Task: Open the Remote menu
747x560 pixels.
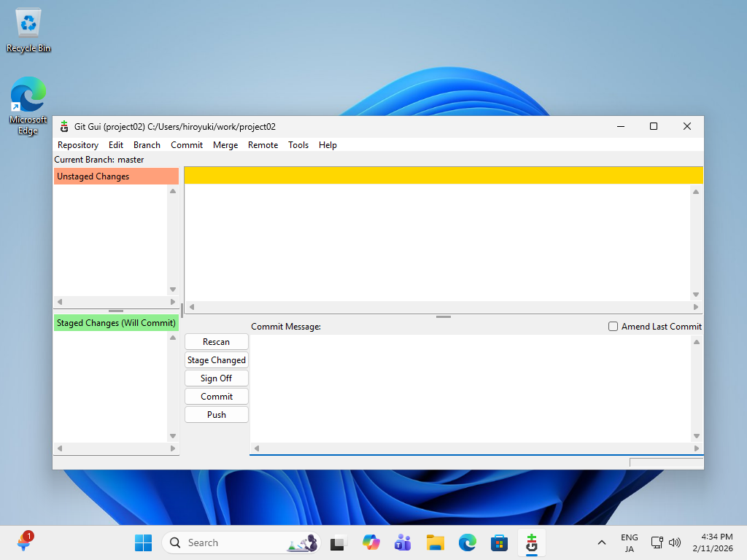Action: tap(263, 145)
